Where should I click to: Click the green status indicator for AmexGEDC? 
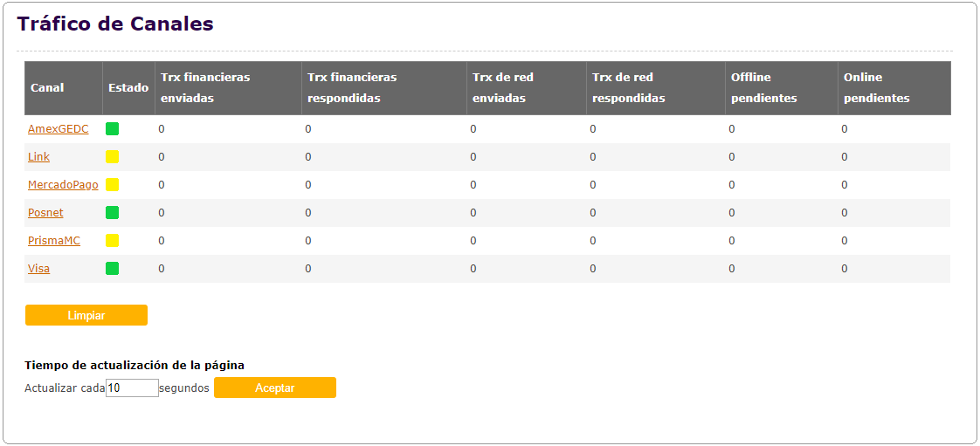coord(112,129)
